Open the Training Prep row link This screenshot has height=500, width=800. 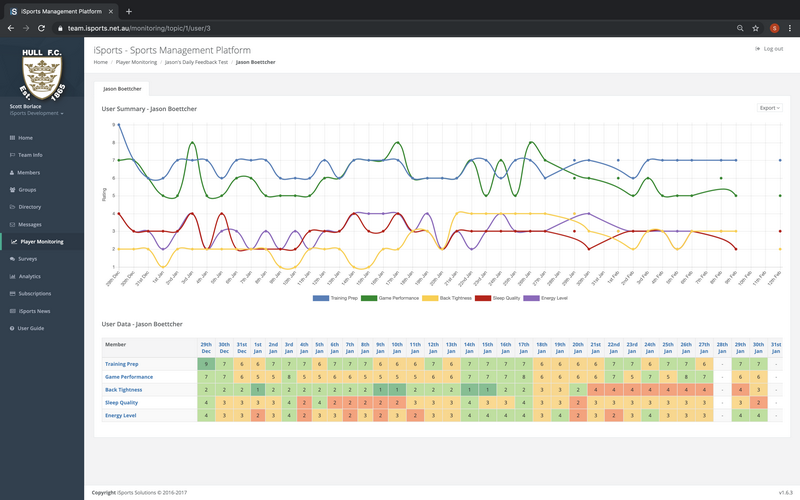pos(121,364)
